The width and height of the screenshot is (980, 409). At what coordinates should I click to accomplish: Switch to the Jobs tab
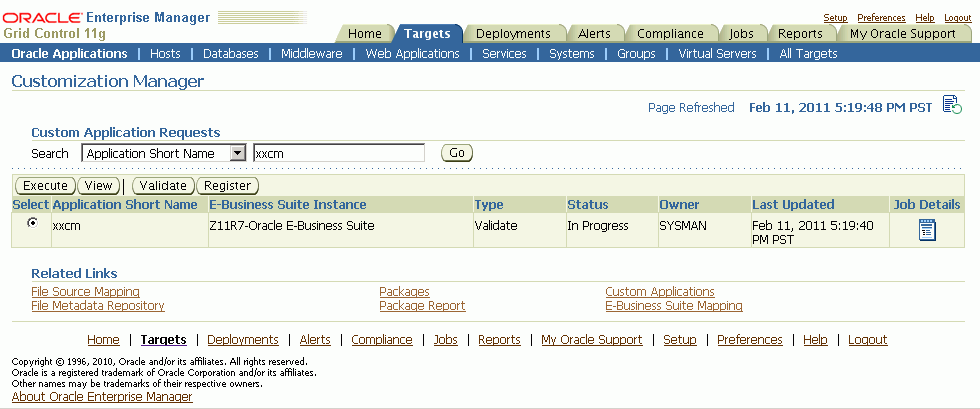(741, 34)
